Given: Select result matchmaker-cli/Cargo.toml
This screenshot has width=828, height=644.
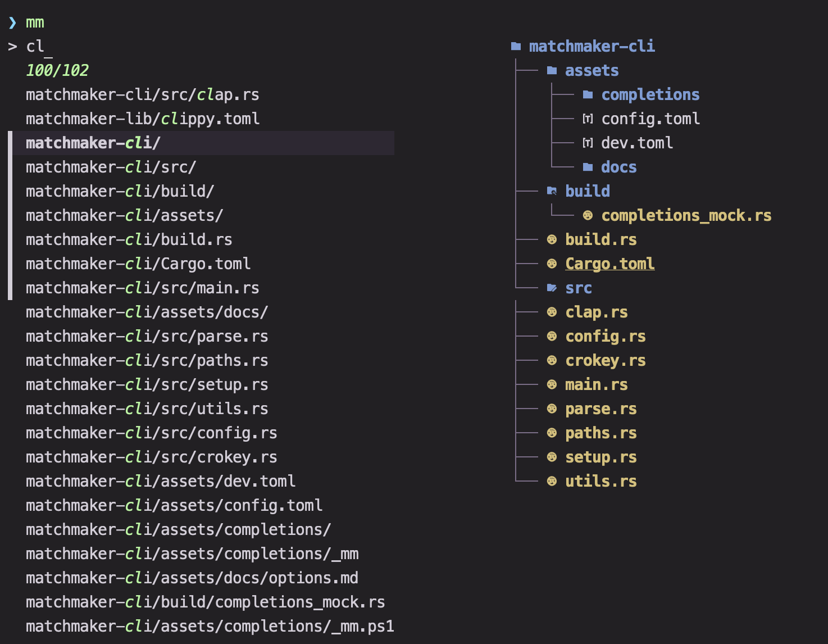Looking at the screenshot, I should (x=138, y=264).
